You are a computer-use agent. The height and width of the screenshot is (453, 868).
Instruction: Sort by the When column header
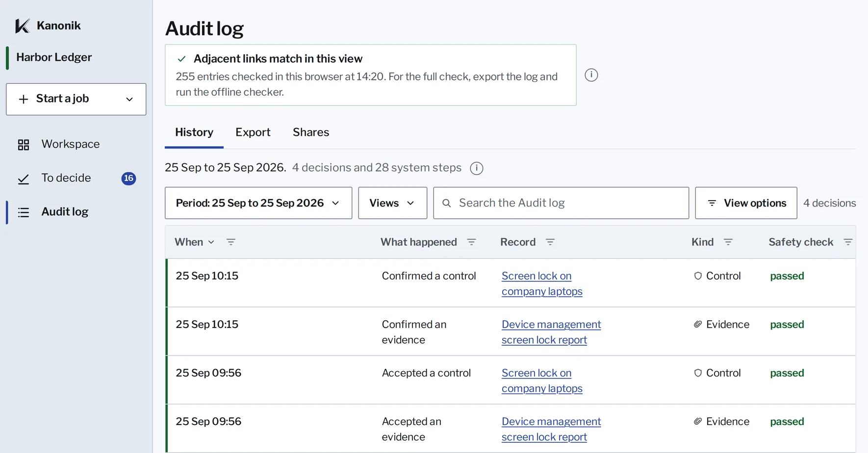[195, 242]
